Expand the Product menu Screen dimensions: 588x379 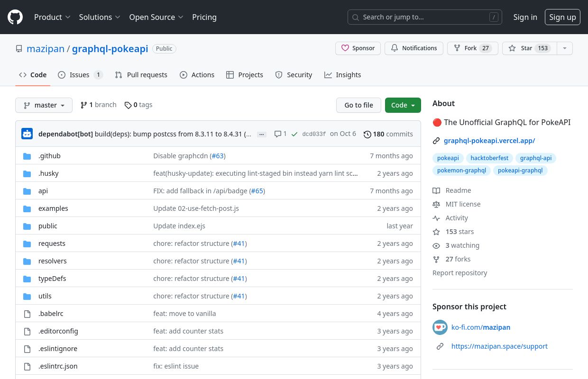(52, 17)
